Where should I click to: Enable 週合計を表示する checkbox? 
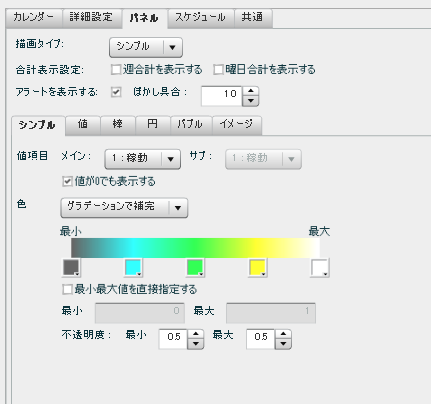coord(116,70)
